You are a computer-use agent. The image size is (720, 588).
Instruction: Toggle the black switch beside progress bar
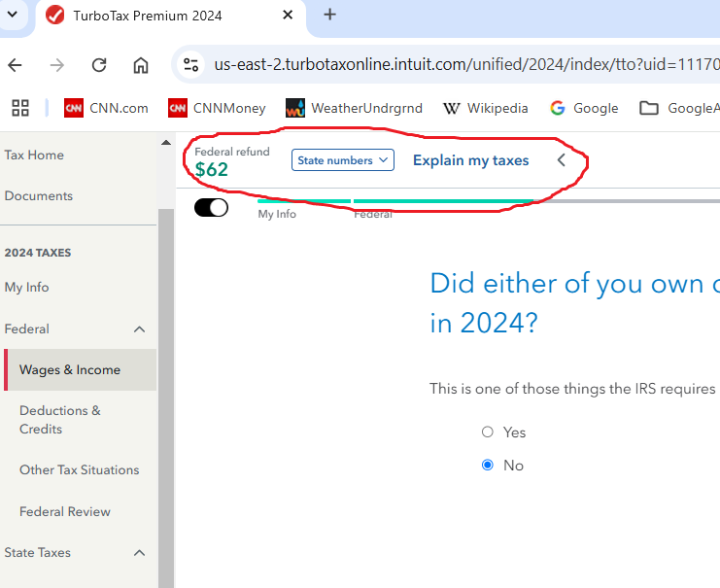click(211, 208)
